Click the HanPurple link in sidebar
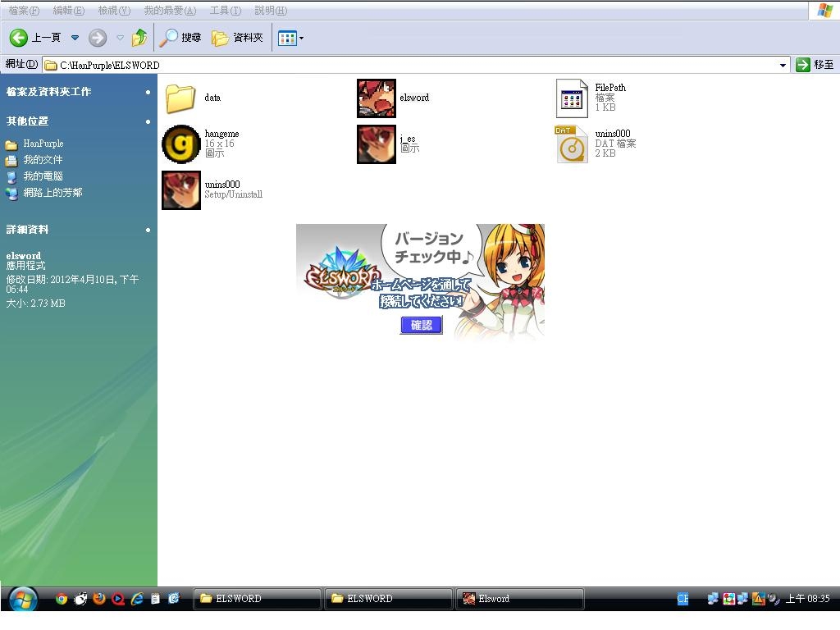 pyautogui.click(x=43, y=144)
